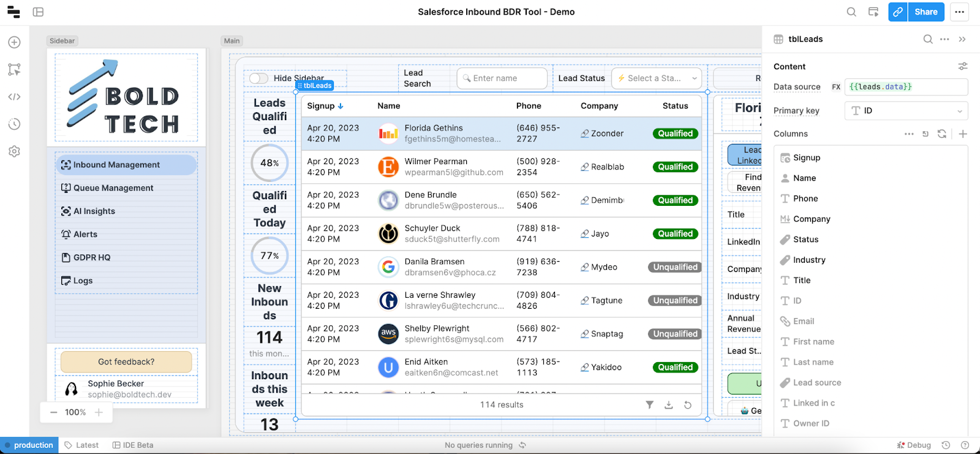
Task: Open app settings gear icon
Action: tap(15, 151)
